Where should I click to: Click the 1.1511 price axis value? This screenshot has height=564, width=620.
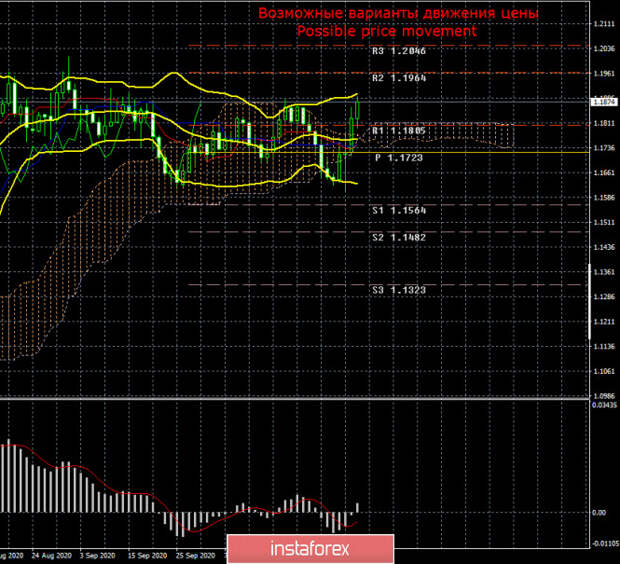pos(605,223)
